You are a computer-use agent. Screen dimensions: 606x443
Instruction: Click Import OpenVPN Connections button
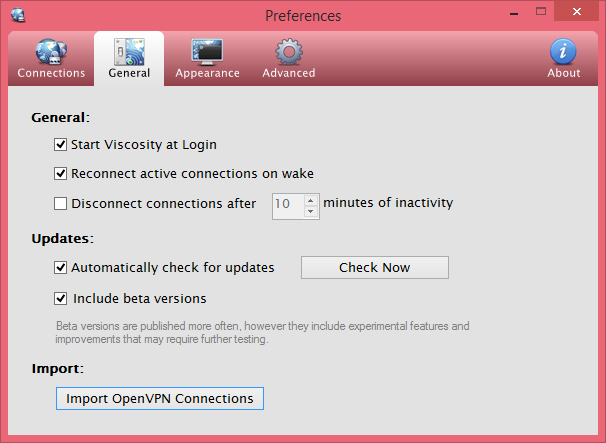coord(160,399)
